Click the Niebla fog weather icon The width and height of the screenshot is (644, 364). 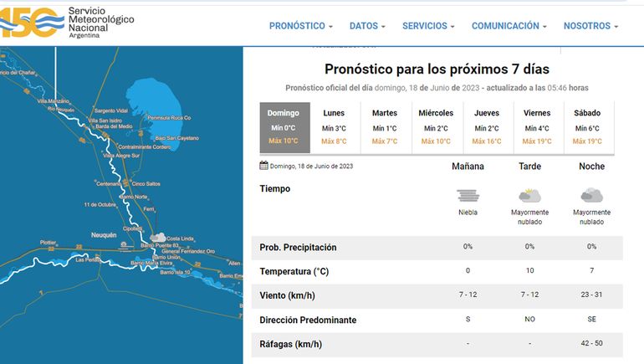[468, 196]
